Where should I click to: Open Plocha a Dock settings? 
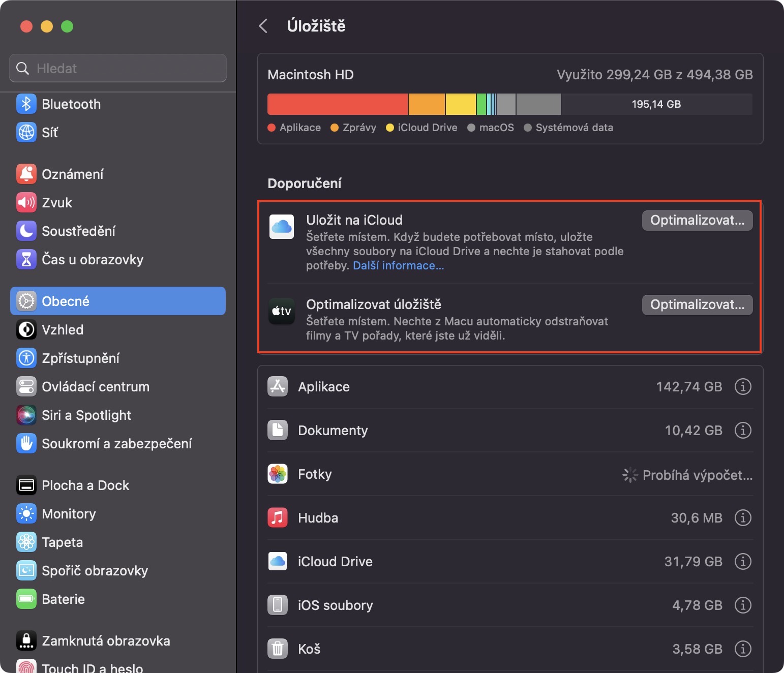[85, 485]
